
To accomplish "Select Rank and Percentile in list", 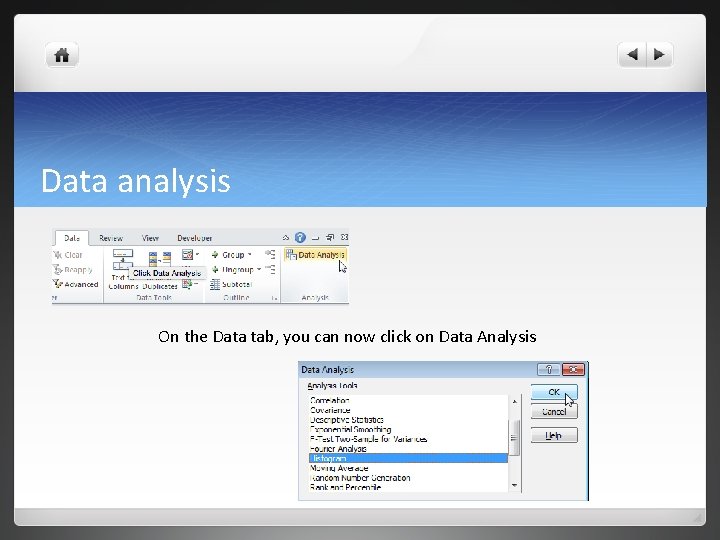I will tap(408, 487).
